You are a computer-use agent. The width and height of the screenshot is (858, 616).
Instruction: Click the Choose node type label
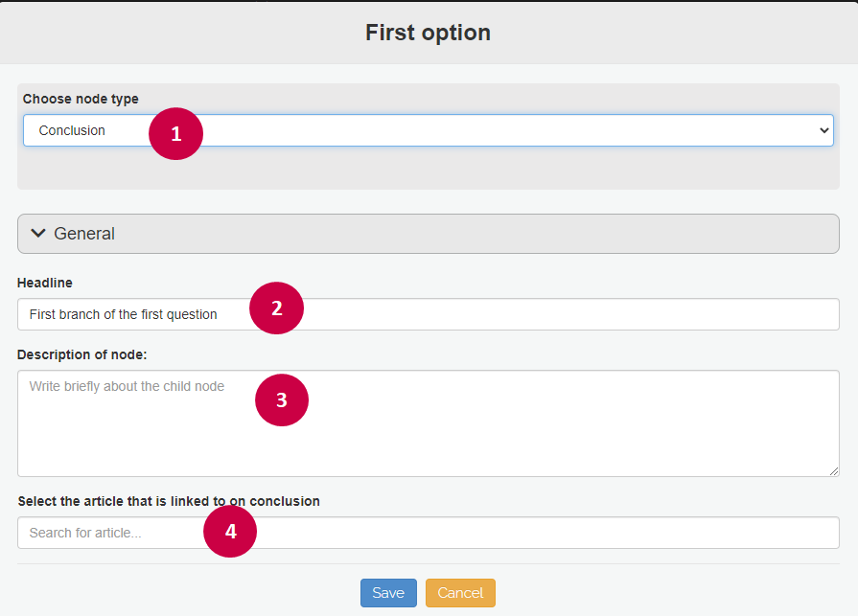(81, 99)
